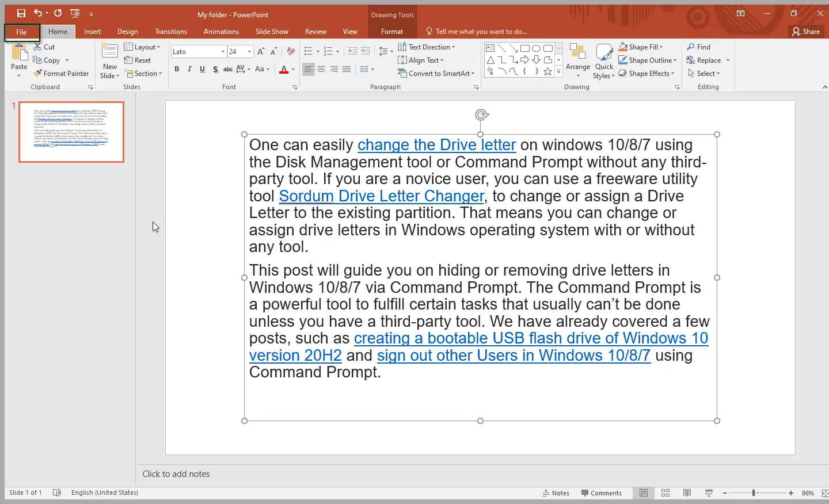The height and width of the screenshot is (504, 829).
Task: Open the Animations tab
Action: (221, 32)
